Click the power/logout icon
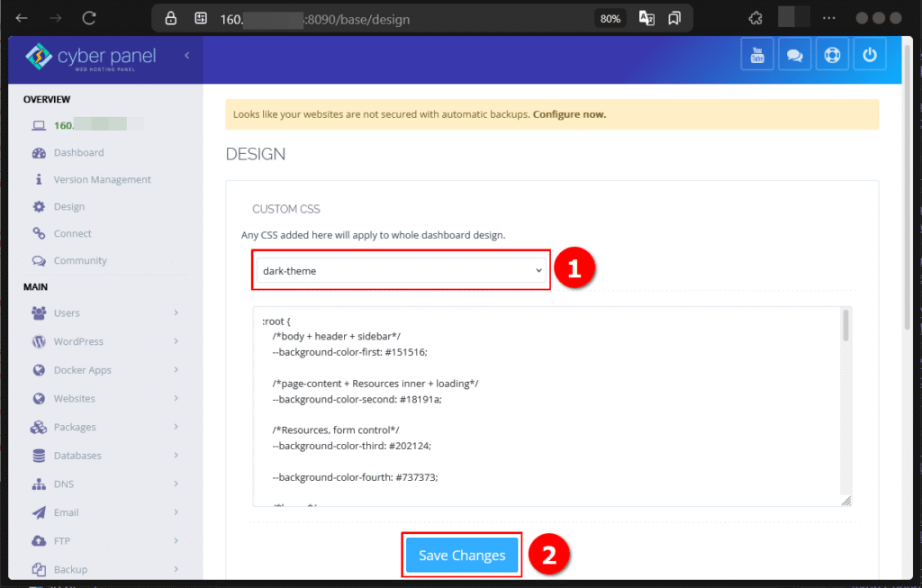Image resolution: width=922 pixels, height=588 pixels. point(869,53)
